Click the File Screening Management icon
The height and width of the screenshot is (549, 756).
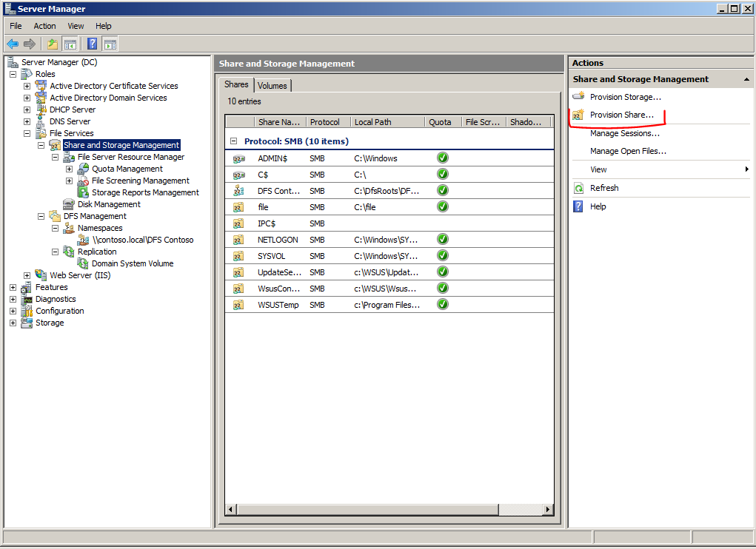pyautogui.click(x=83, y=181)
